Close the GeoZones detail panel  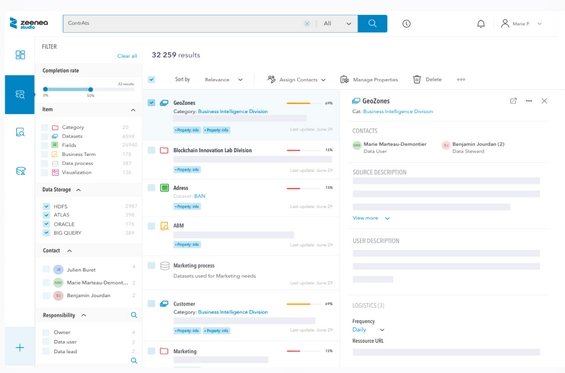tap(544, 101)
